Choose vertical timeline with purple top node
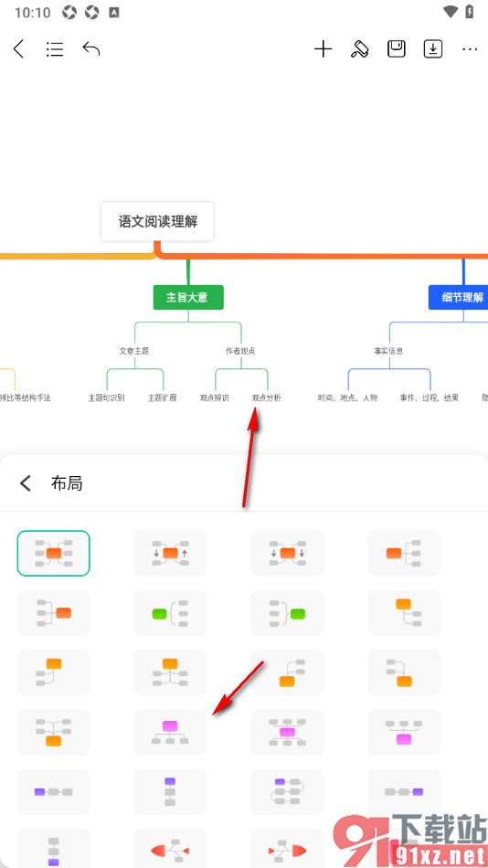The width and height of the screenshot is (488, 868). pyautogui.click(x=170, y=792)
